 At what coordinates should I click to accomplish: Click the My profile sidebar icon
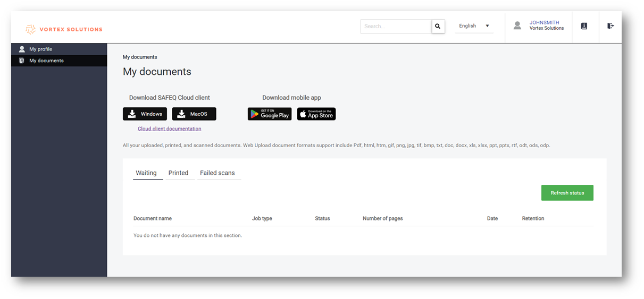click(22, 49)
